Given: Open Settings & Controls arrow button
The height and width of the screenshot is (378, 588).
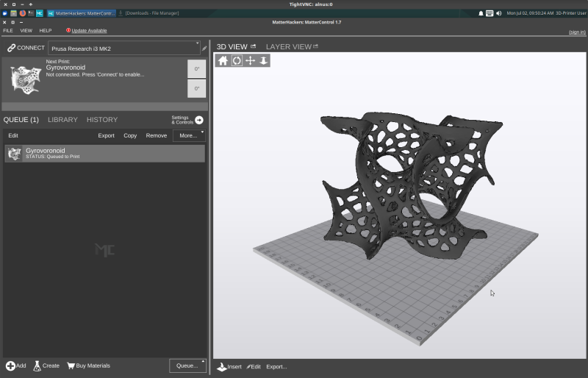Looking at the screenshot, I should [x=198, y=120].
